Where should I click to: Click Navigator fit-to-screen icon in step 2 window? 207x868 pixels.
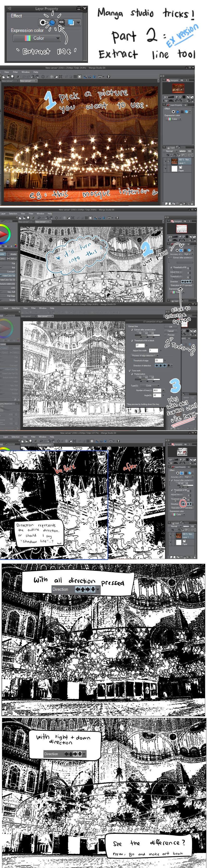point(187,237)
